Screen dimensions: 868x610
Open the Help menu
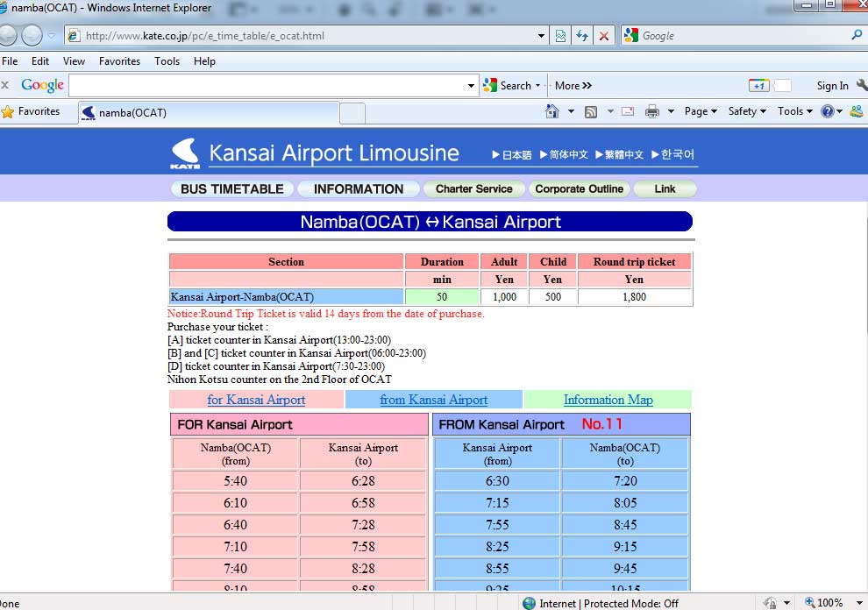[x=204, y=60]
